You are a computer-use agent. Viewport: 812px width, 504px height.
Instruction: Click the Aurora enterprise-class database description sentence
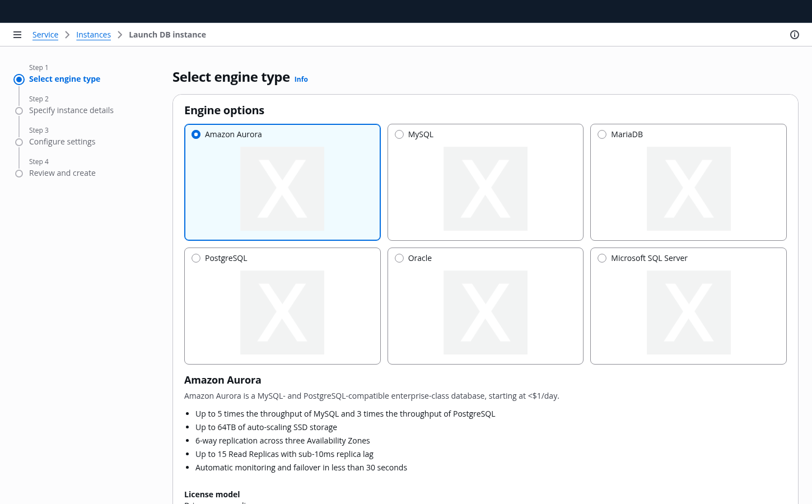pos(372,396)
